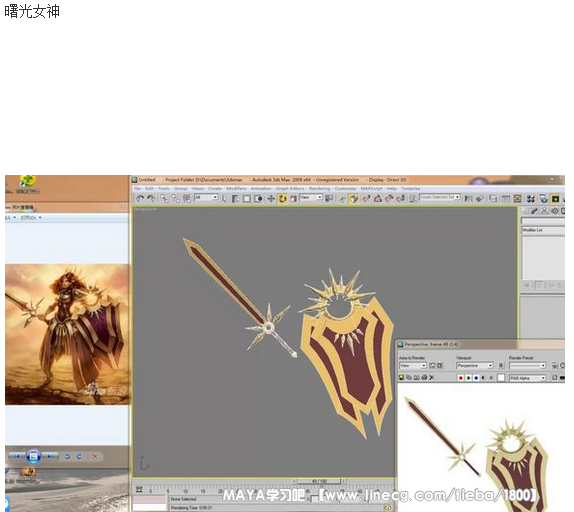Open the Curve Editor icon

click(x=506, y=198)
